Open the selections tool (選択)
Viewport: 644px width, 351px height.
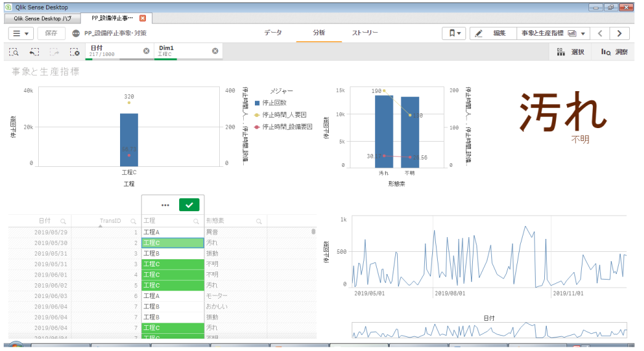(570, 52)
